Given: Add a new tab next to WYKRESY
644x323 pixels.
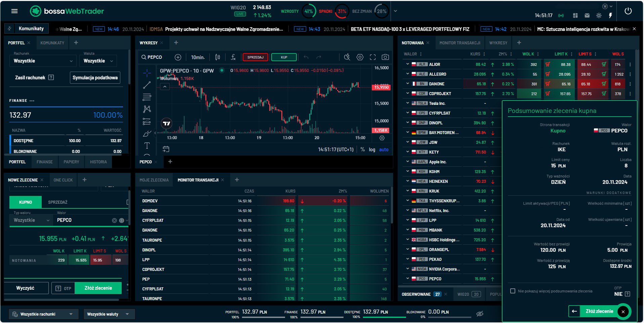Looking at the screenshot, I should [x=176, y=43].
